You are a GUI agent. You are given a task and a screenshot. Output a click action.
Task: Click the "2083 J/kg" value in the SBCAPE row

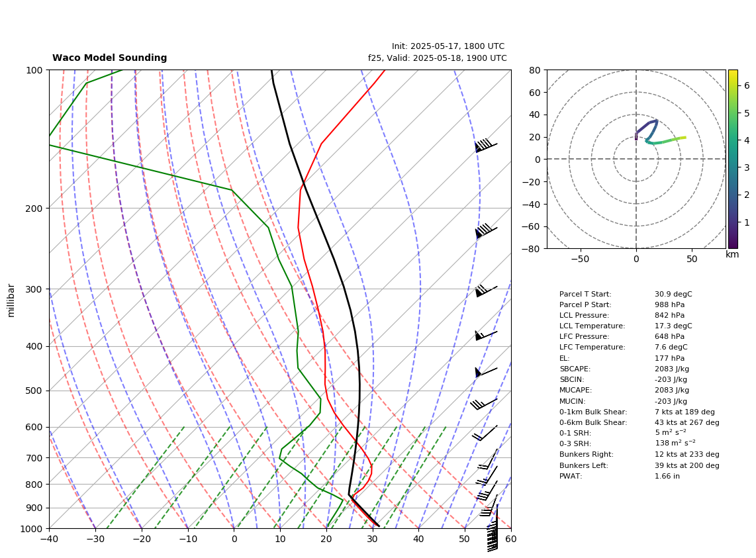[x=672, y=369]
